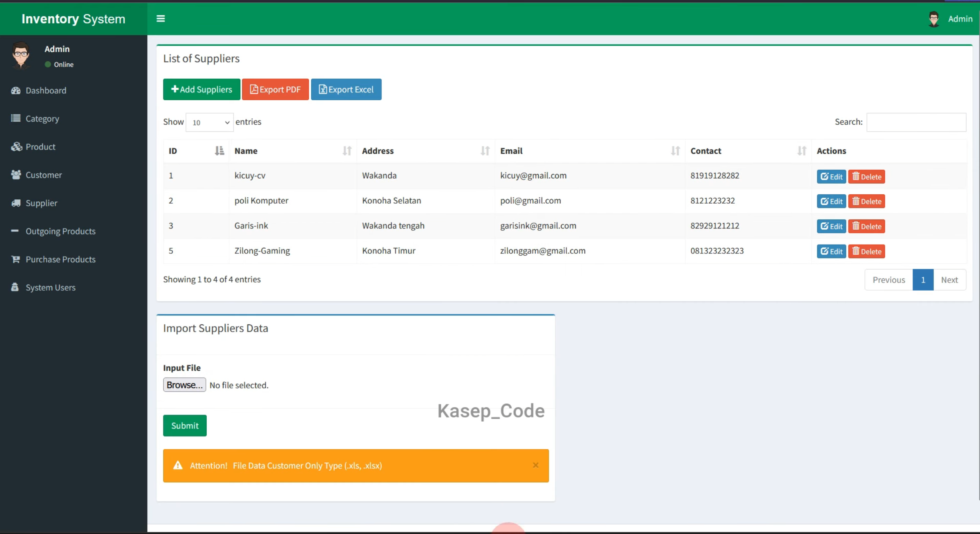
Task: Open the Show entries dropdown
Action: tap(210, 122)
